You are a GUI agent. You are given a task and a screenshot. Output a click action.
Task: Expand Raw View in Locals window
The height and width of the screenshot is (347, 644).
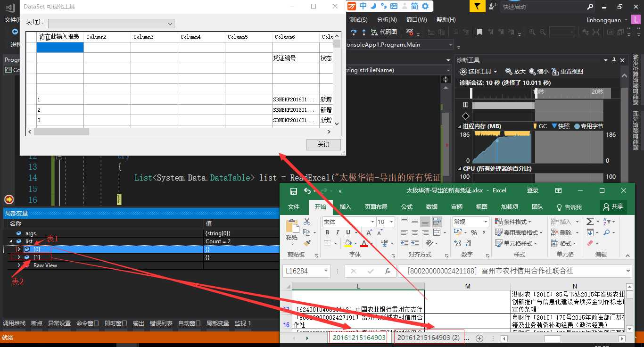click(x=19, y=265)
